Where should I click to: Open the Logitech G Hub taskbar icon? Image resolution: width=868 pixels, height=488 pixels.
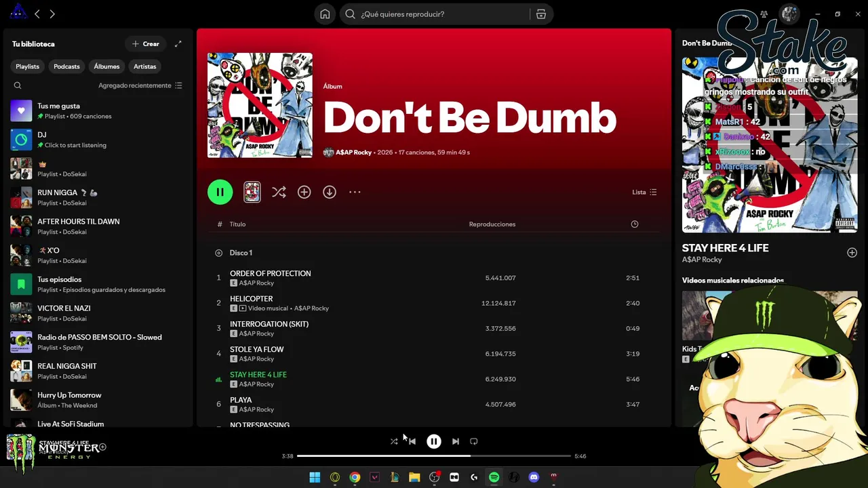point(474,477)
